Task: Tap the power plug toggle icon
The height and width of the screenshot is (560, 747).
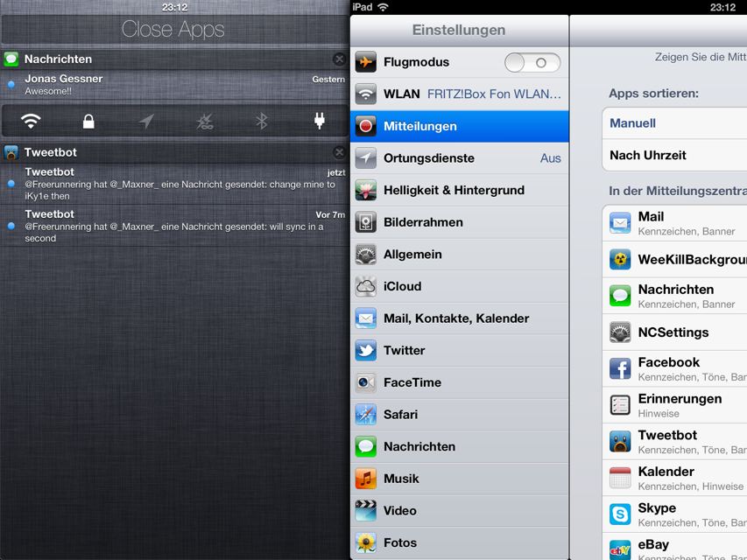Action: pyautogui.click(x=320, y=121)
